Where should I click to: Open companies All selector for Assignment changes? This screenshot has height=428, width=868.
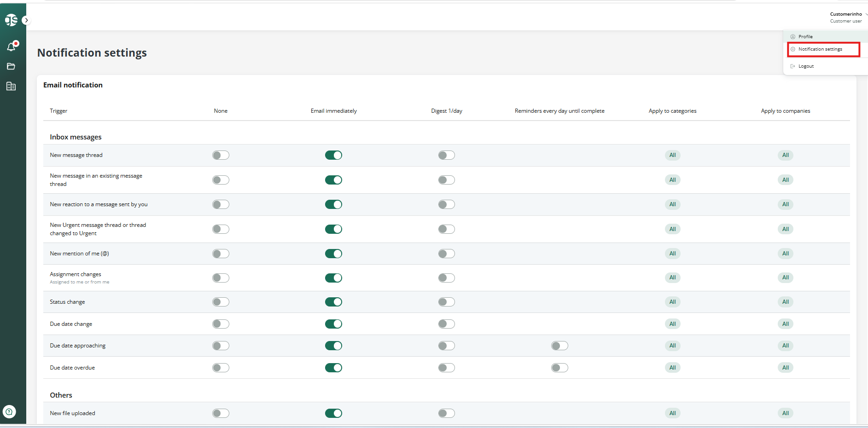785,278
